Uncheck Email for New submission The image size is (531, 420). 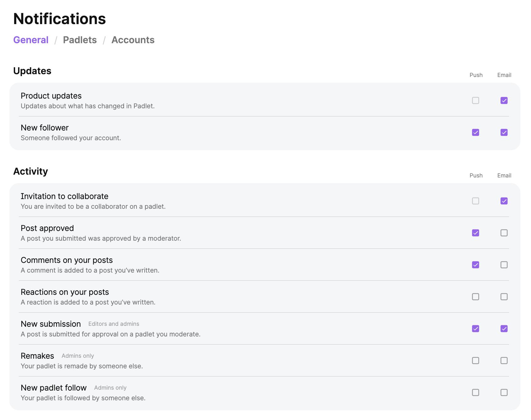504,329
